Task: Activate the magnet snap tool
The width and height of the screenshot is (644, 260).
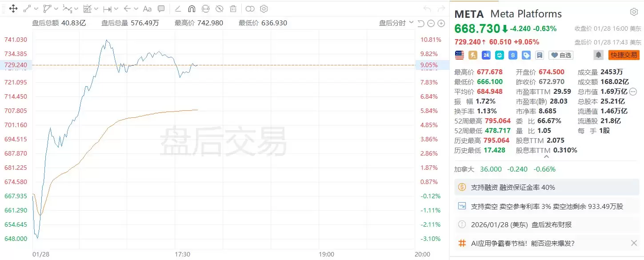Action: click(192, 8)
